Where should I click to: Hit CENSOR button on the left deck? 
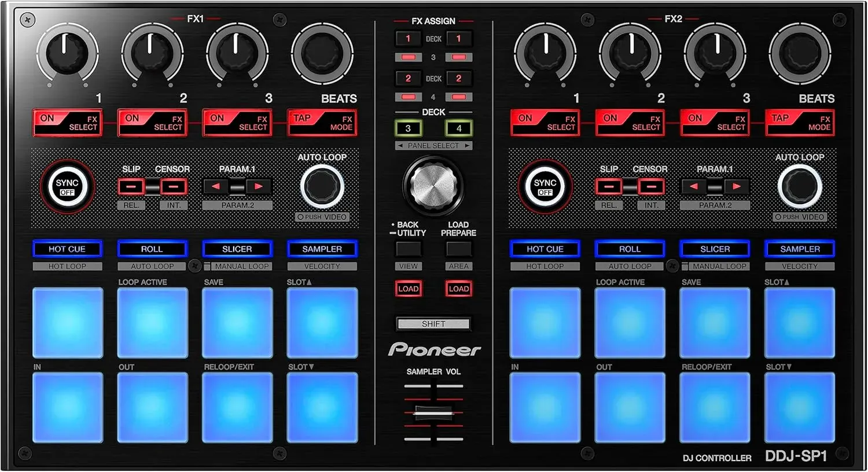point(174,187)
